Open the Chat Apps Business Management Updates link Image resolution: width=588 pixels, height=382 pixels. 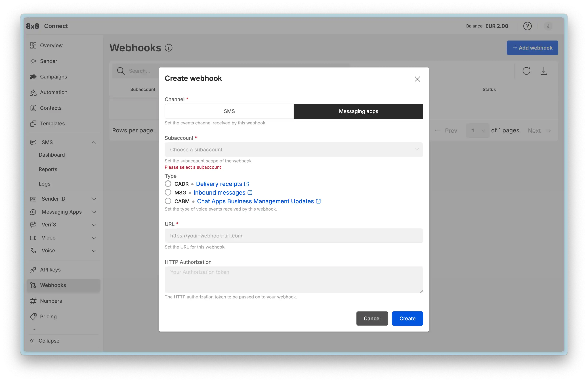tap(257, 201)
